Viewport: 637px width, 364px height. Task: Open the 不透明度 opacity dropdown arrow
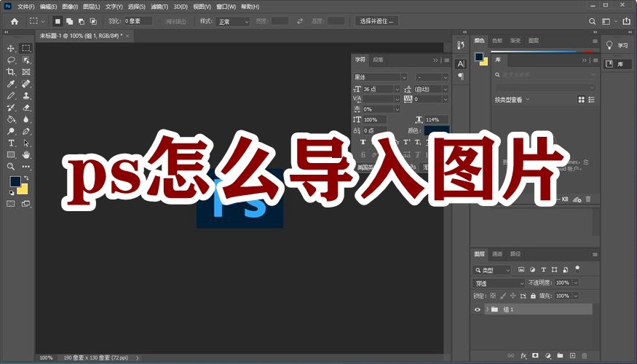pos(576,282)
